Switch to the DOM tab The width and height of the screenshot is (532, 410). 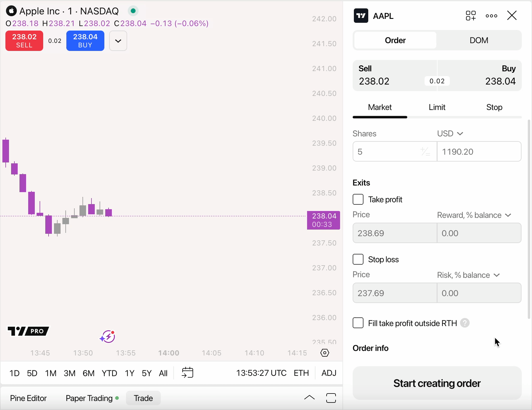479,40
